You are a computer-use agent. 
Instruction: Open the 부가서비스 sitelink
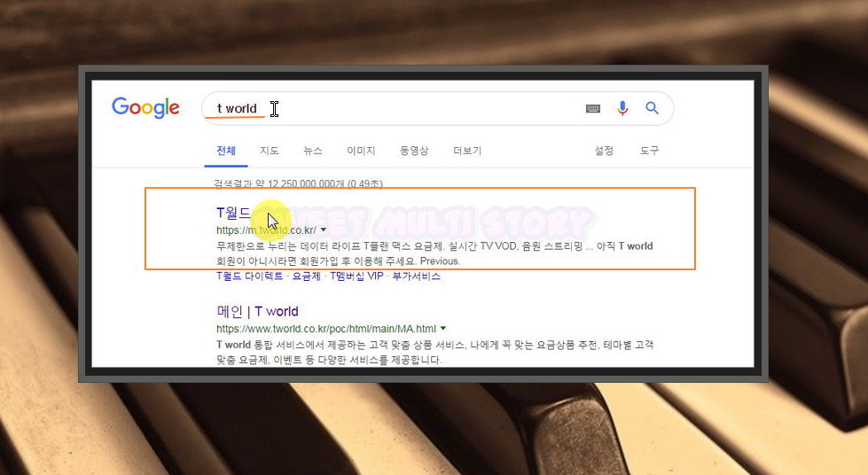(x=417, y=276)
